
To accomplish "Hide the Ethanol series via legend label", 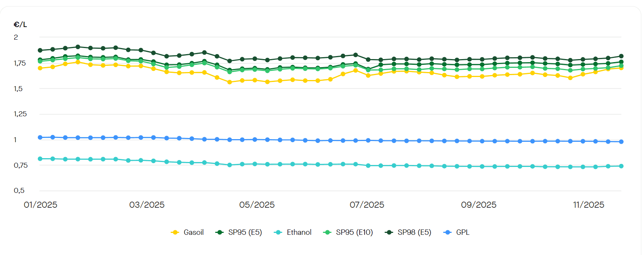I will 299,233.
